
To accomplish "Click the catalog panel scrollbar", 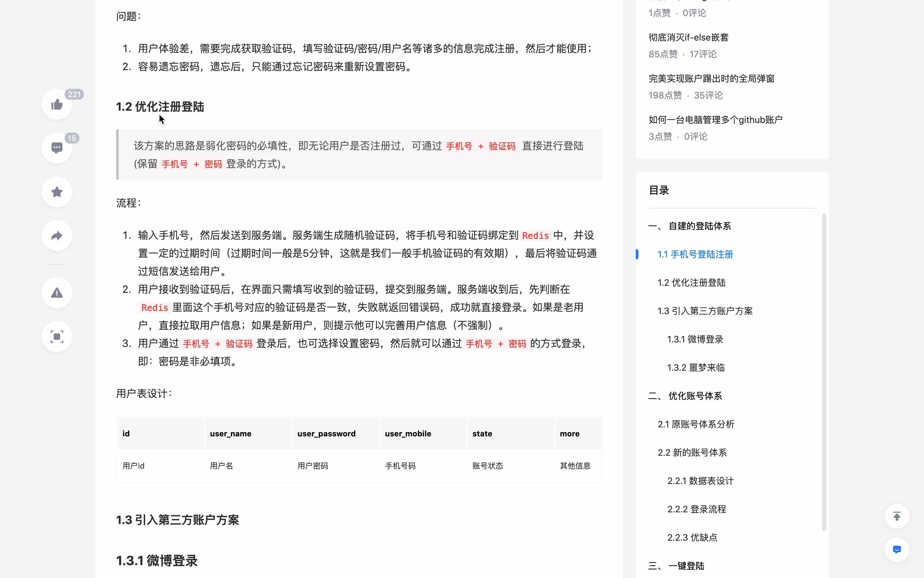I will 824,372.
